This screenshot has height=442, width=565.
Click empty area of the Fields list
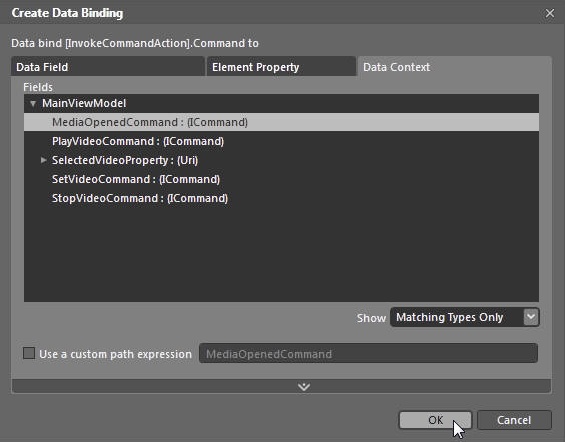(x=281, y=254)
